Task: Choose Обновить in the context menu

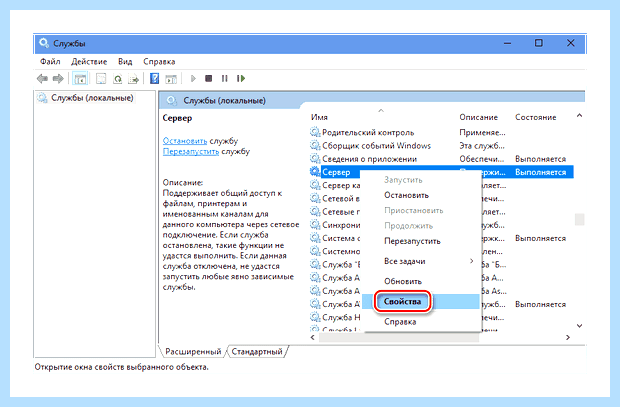Action: coord(403,281)
